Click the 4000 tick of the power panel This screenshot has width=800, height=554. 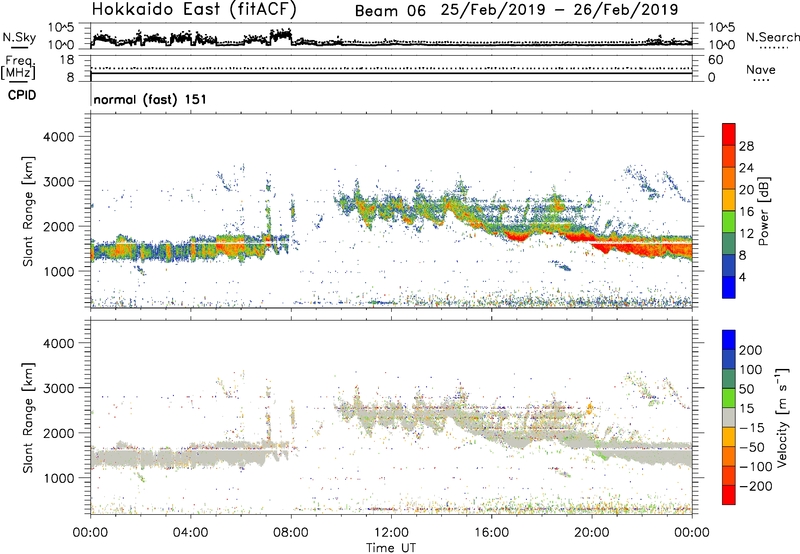click(x=59, y=137)
